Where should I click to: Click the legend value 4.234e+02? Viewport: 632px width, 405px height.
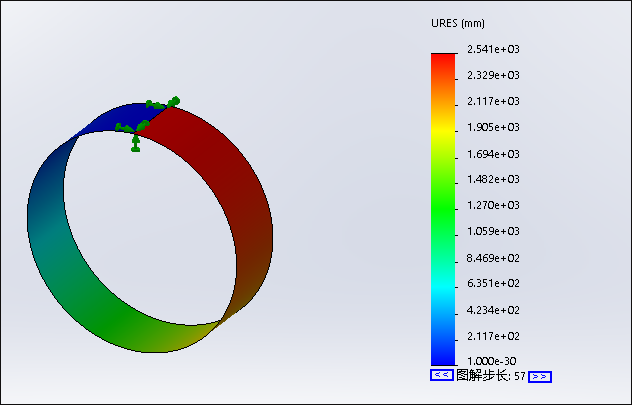point(493,310)
